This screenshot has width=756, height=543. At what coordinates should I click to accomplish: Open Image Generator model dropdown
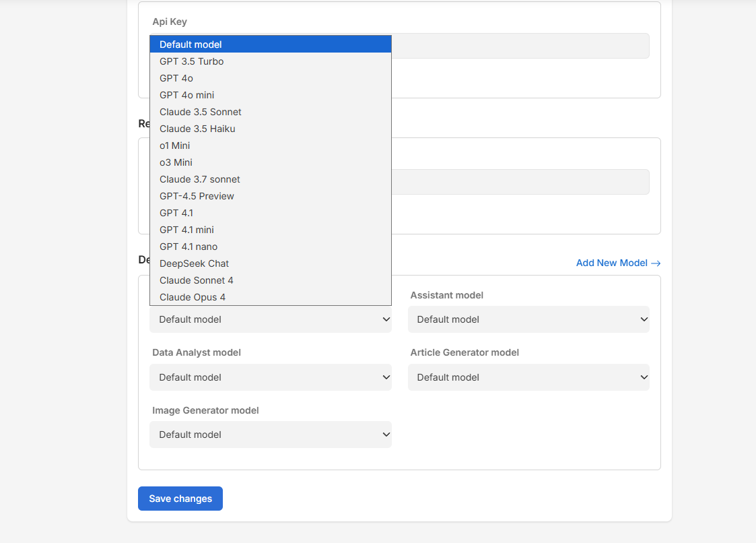tap(271, 435)
